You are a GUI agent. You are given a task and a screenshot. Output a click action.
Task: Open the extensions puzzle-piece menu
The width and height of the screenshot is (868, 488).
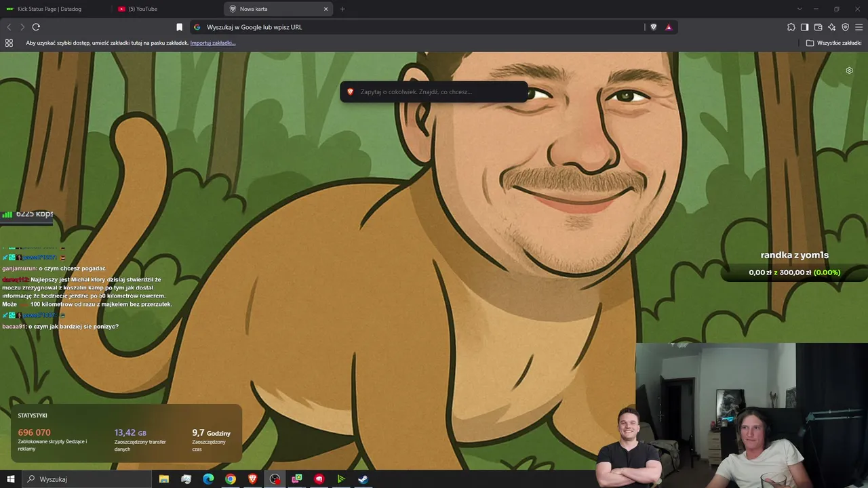tap(791, 27)
